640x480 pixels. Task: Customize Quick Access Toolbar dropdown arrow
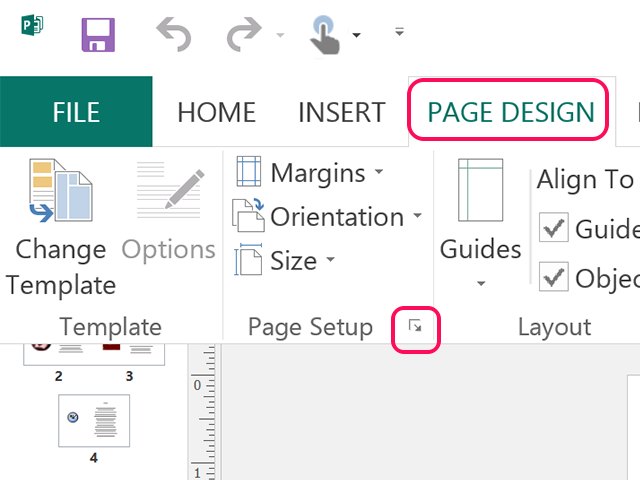tap(399, 33)
